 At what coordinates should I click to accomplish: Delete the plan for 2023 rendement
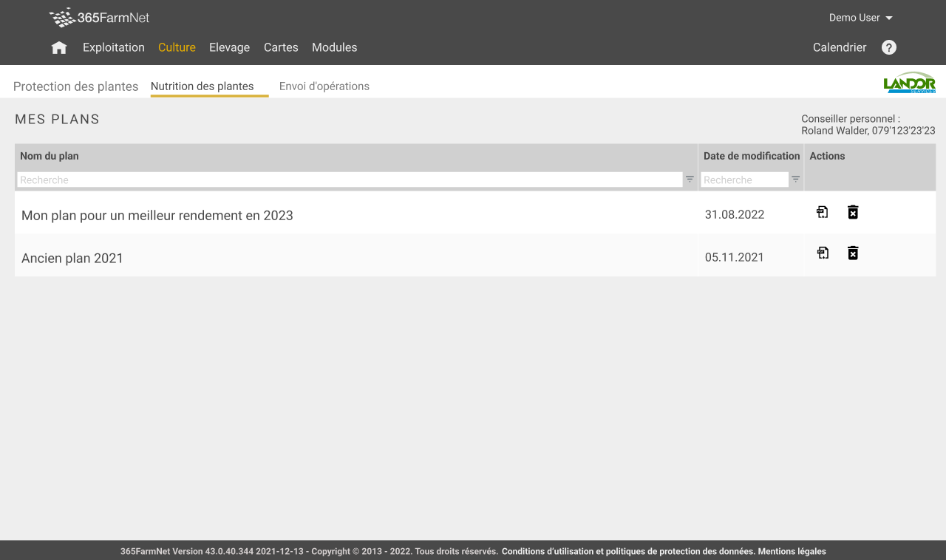pyautogui.click(x=853, y=213)
